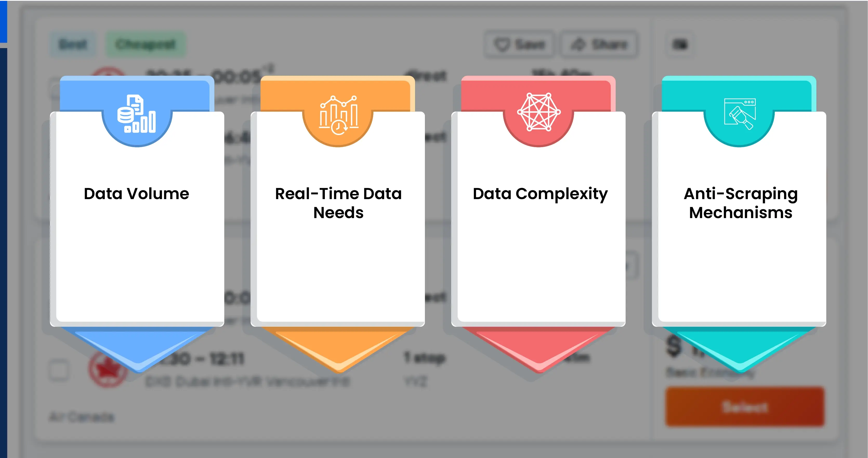Tick the checkbox beside the maple leaf logo

coord(59,370)
